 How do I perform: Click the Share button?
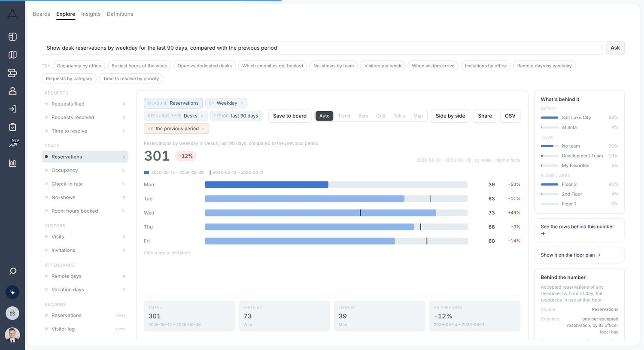coord(485,116)
